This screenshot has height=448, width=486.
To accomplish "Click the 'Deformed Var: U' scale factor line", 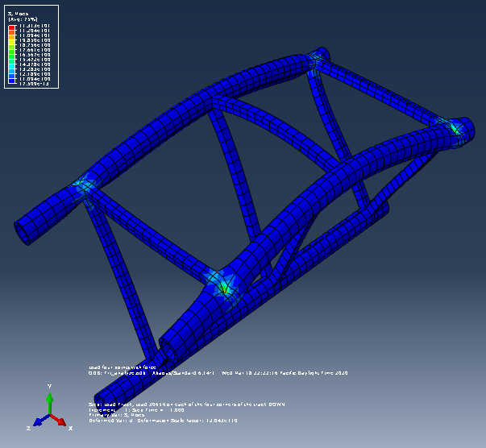I will tap(163, 421).
